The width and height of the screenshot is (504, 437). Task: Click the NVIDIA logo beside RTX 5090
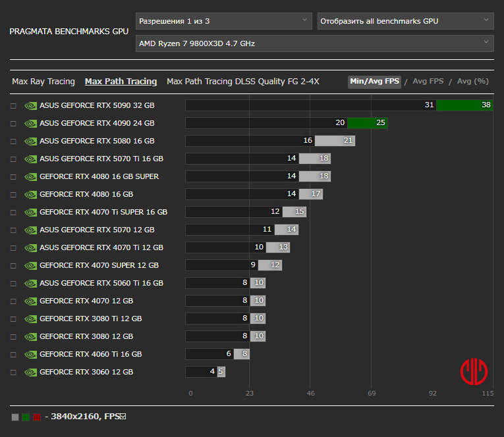pyautogui.click(x=30, y=105)
